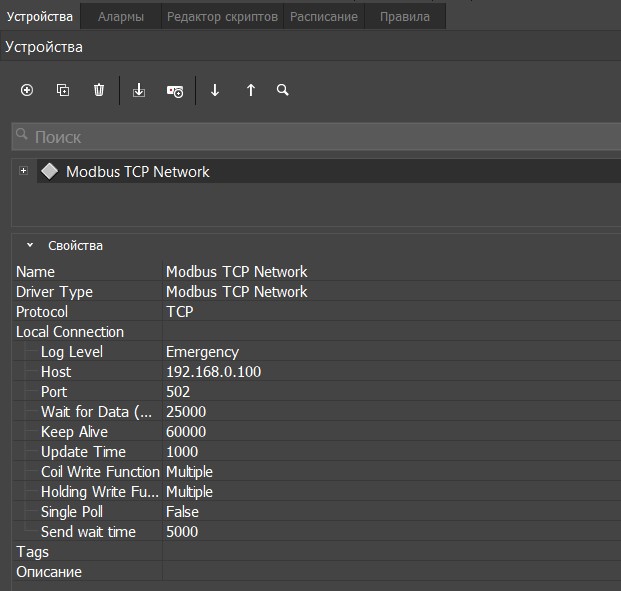The image size is (621, 591).
Task: Click the duplicate device icon
Action: (63, 90)
